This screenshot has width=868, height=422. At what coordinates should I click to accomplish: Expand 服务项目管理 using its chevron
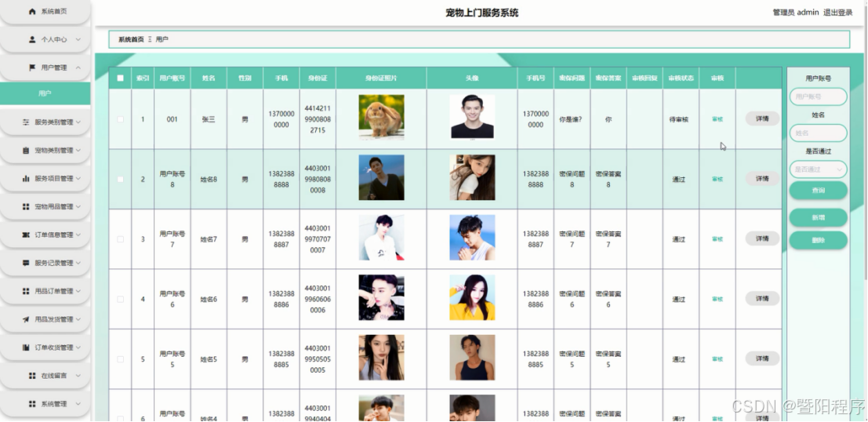[x=78, y=178]
